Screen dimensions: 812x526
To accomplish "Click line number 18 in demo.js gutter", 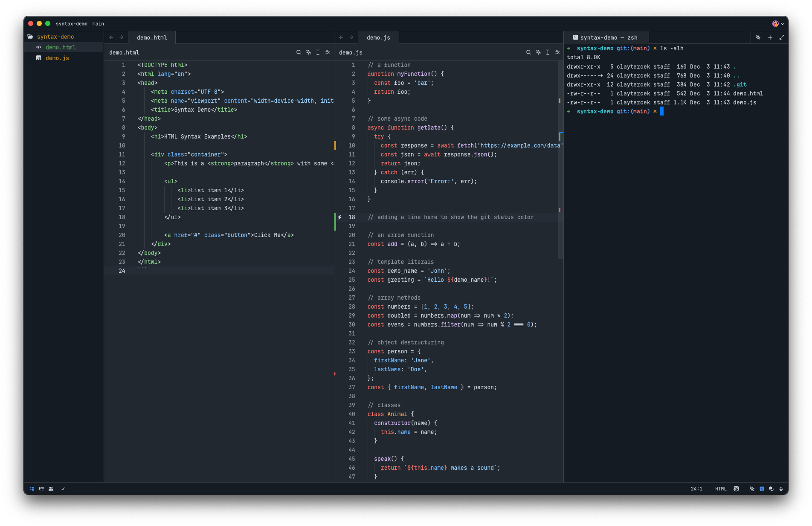I will point(351,217).
